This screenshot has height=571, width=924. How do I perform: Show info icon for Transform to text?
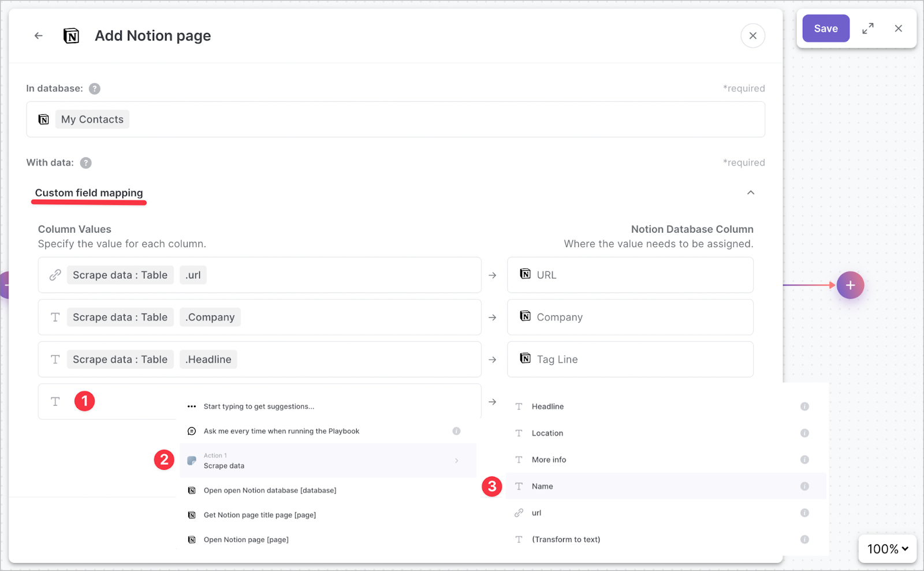[x=804, y=540]
